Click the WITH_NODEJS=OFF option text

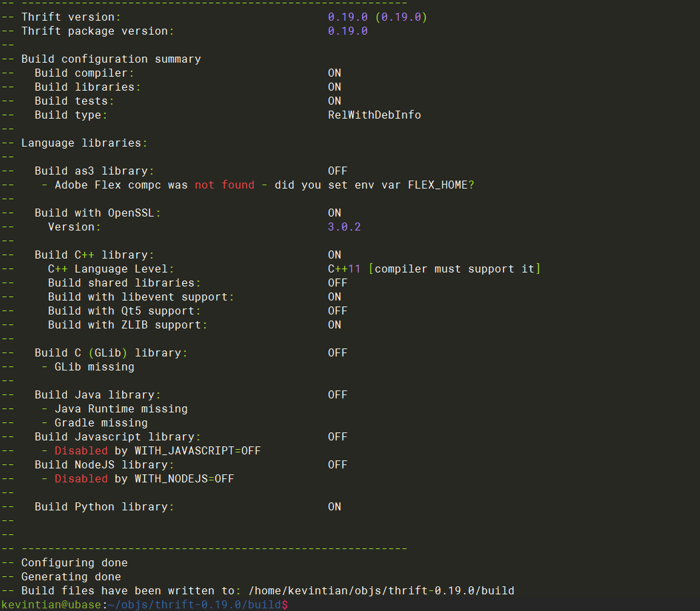coord(184,478)
